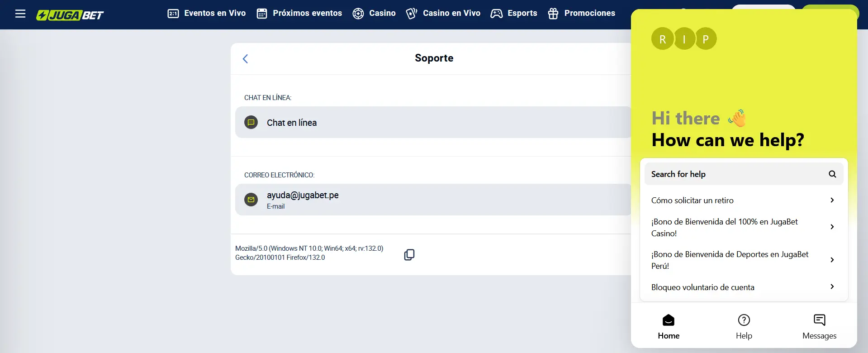Click the CORREO ELECTRÓNICO label
Screen dimensions: 868x353
[279, 175]
